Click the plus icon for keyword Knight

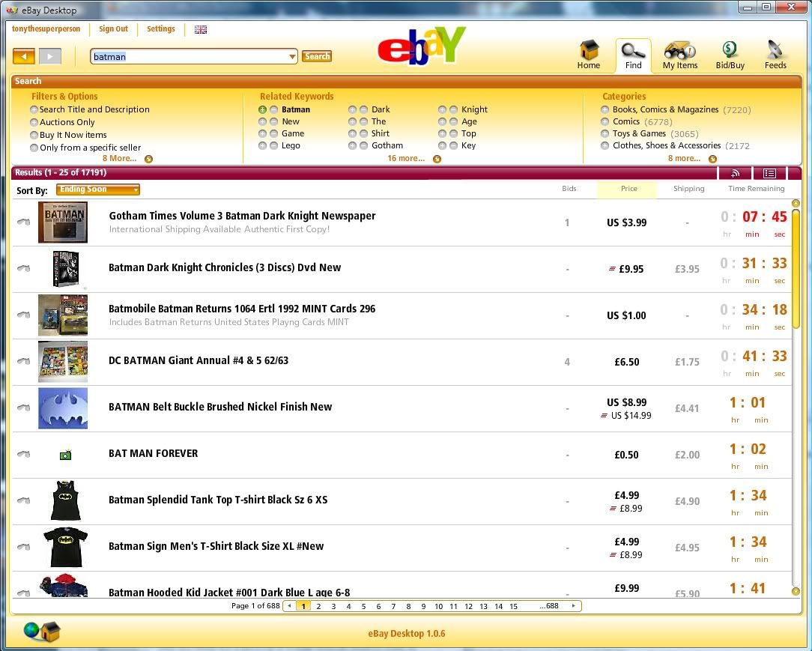pyautogui.click(x=442, y=110)
